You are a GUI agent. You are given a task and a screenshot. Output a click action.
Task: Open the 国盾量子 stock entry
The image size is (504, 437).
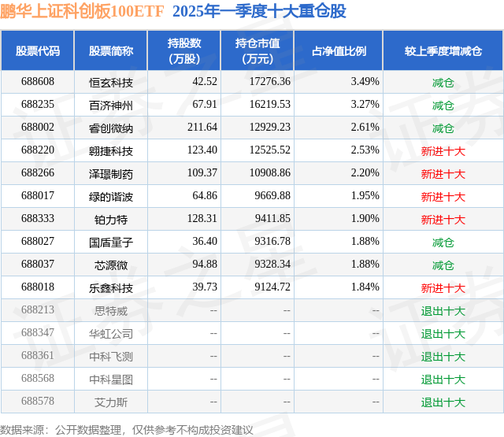[111, 243]
